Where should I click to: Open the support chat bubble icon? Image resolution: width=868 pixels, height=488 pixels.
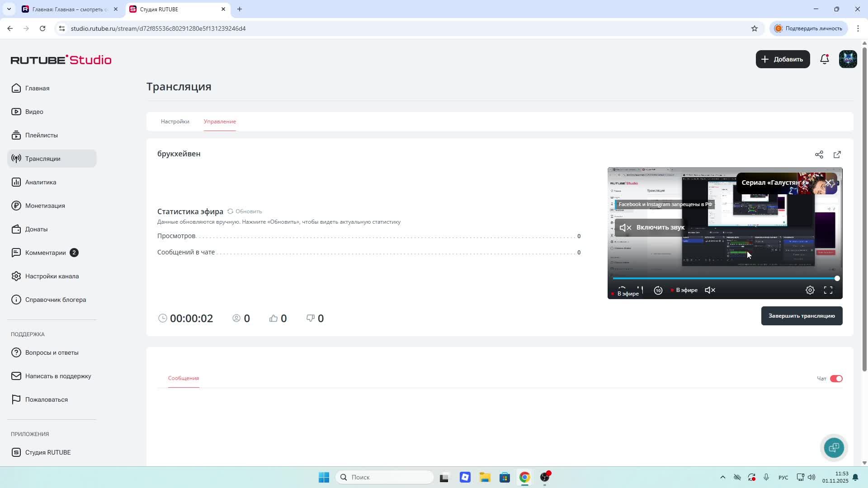[834, 447]
